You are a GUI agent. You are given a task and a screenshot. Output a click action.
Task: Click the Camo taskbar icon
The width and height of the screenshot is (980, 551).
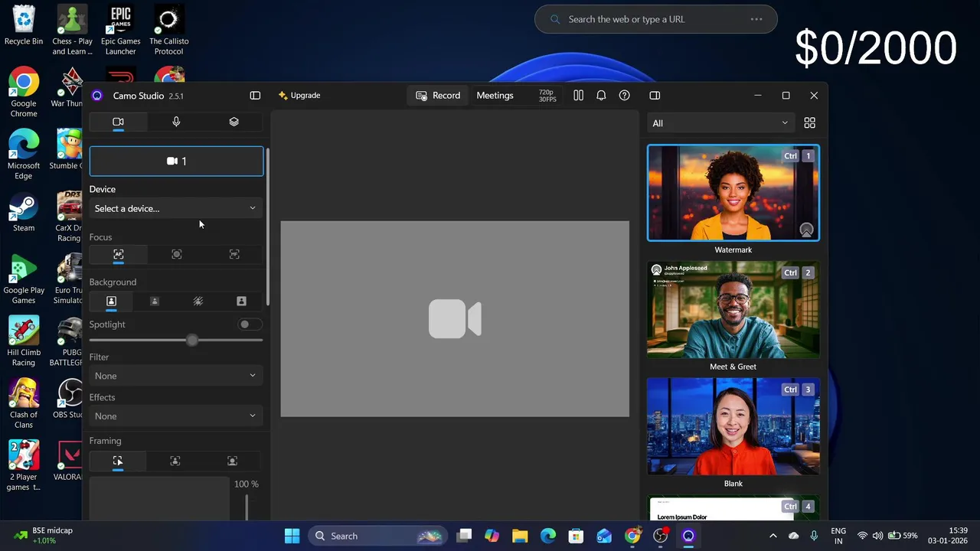click(688, 536)
